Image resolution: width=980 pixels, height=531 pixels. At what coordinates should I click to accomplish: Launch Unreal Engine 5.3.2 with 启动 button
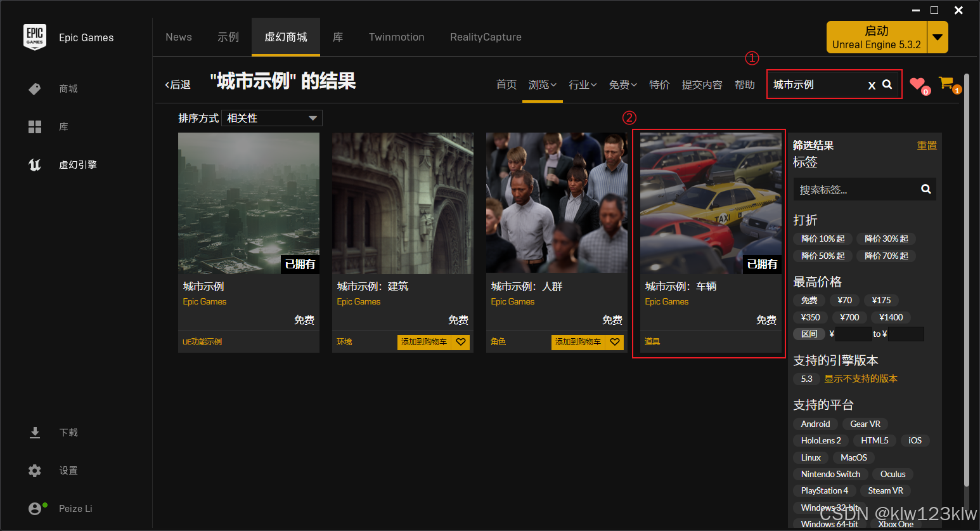pos(877,37)
